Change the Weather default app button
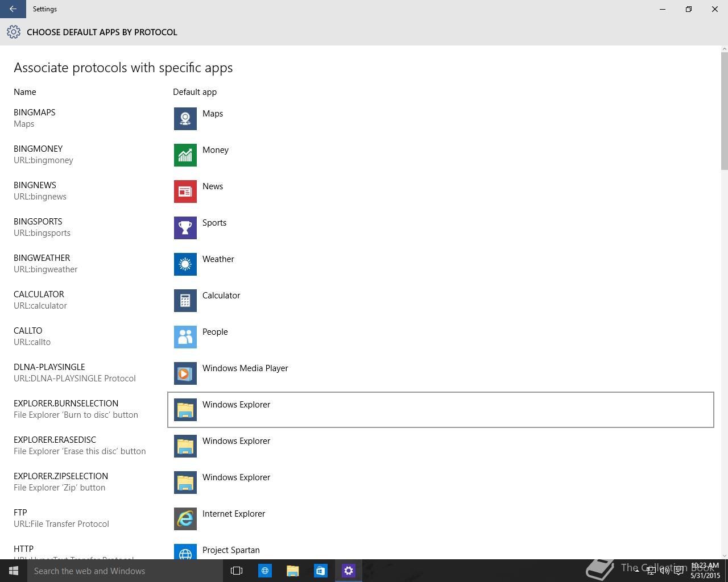The width and height of the screenshot is (728, 582). [x=441, y=264]
